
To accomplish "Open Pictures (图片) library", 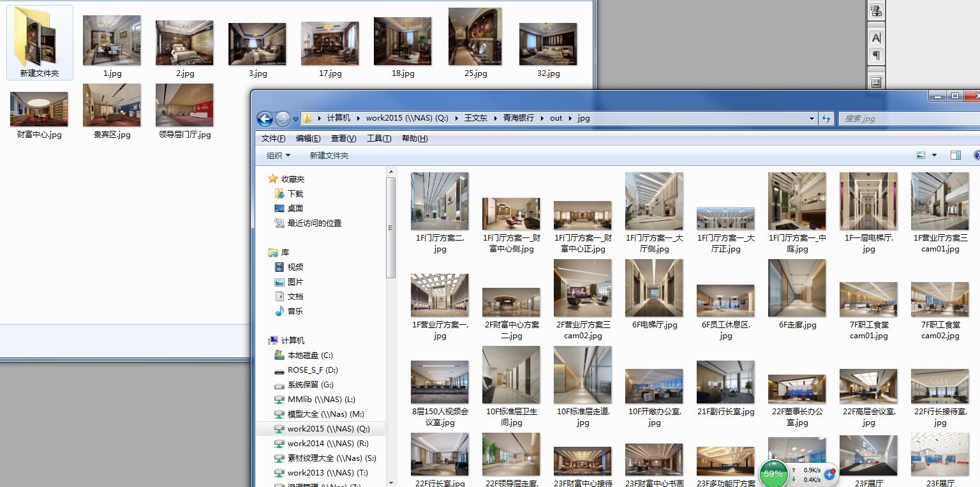I will 288,281.
